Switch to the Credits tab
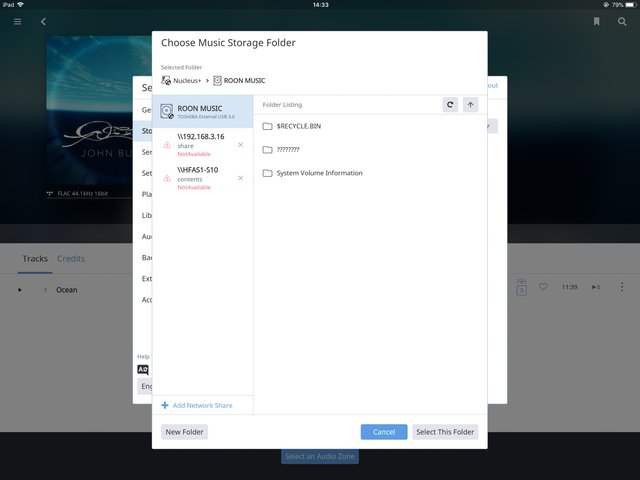The height and width of the screenshot is (480, 640). (71, 259)
